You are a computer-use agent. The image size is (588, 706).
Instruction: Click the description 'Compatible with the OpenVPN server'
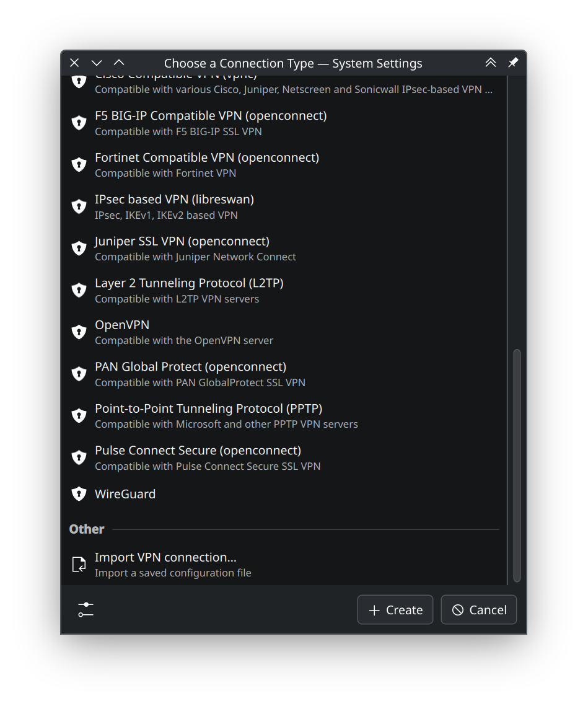pos(184,341)
